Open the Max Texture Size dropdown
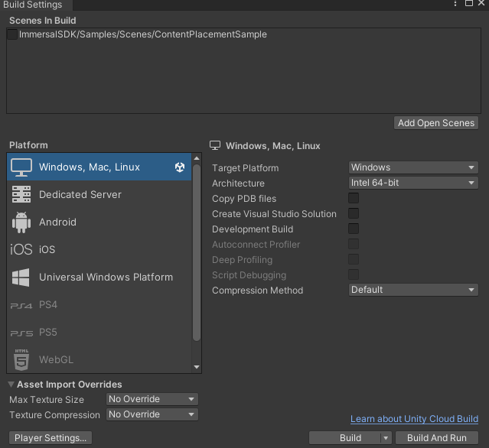 [x=152, y=399]
